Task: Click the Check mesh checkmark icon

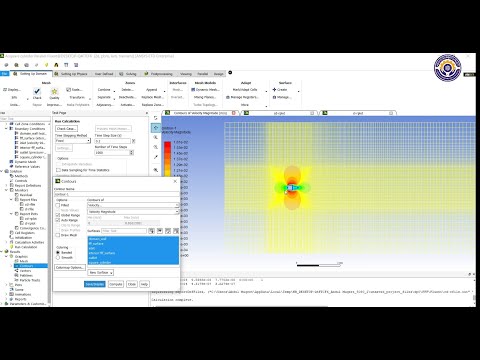Action: [x=37, y=91]
